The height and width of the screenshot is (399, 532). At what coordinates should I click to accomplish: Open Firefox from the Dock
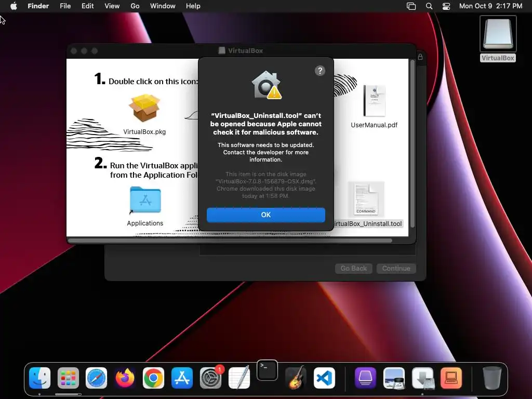click(125, 378)
